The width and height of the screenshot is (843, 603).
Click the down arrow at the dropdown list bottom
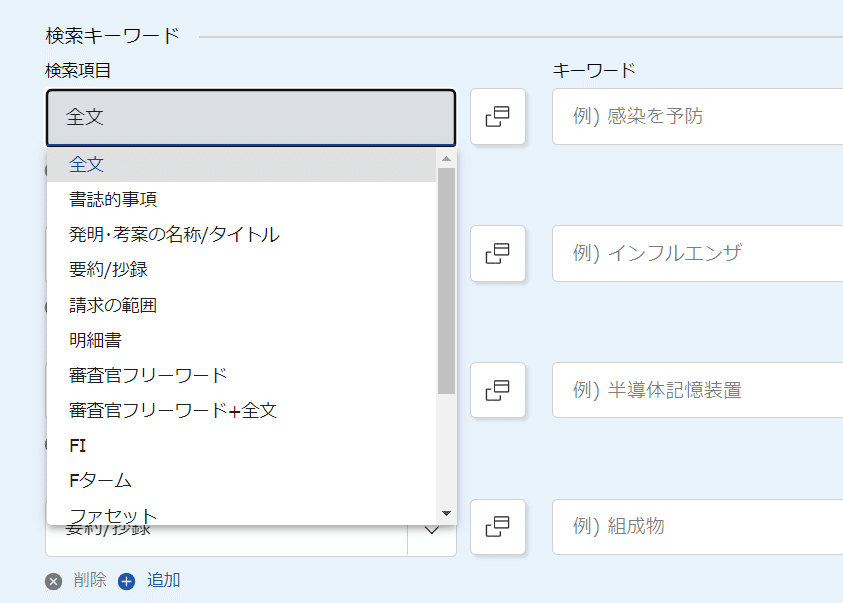(446, 512)
